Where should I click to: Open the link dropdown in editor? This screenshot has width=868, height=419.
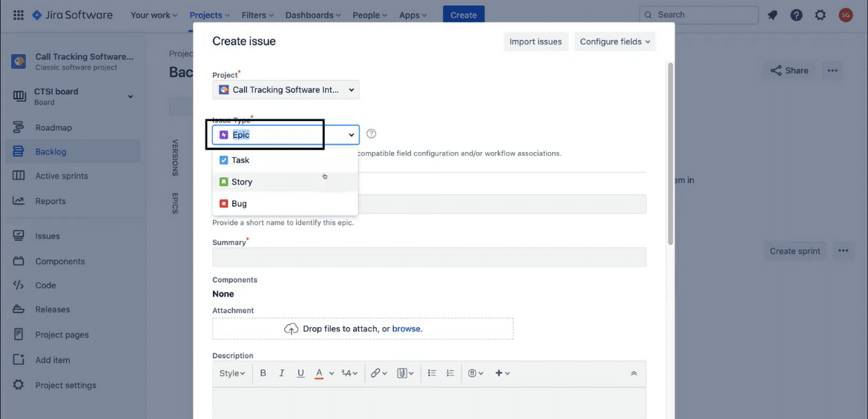pyautogui.click(x=378, y=373)
